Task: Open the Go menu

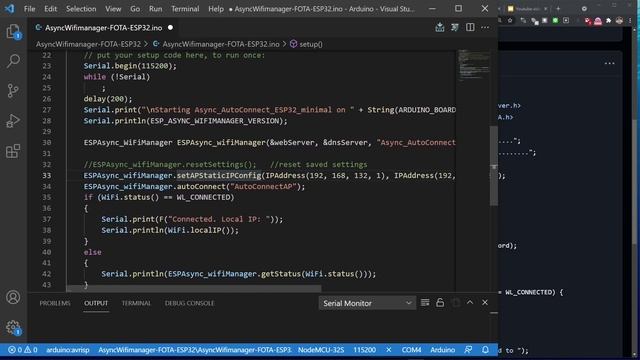Action: pos(135,9)
